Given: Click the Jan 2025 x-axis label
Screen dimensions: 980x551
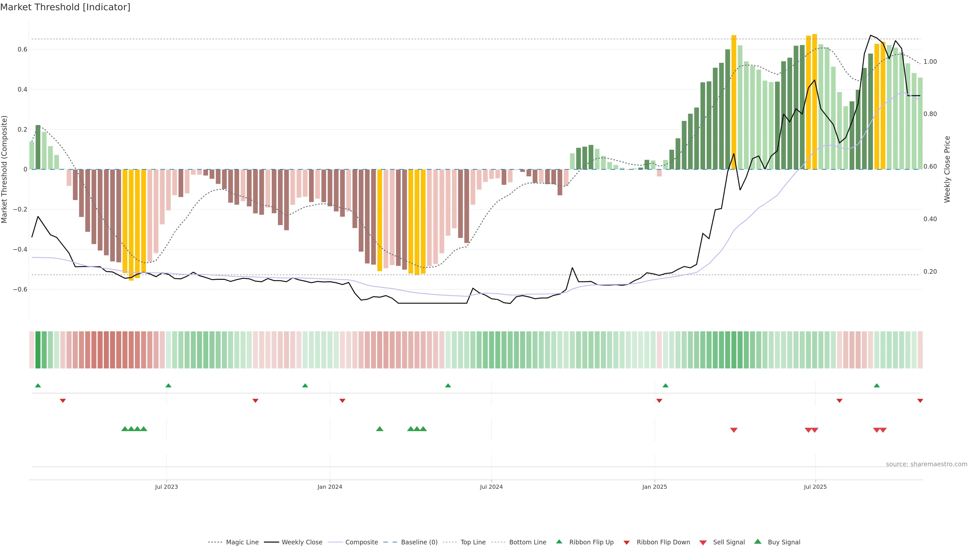Looking at the screenshot, I should click(654, 487).
